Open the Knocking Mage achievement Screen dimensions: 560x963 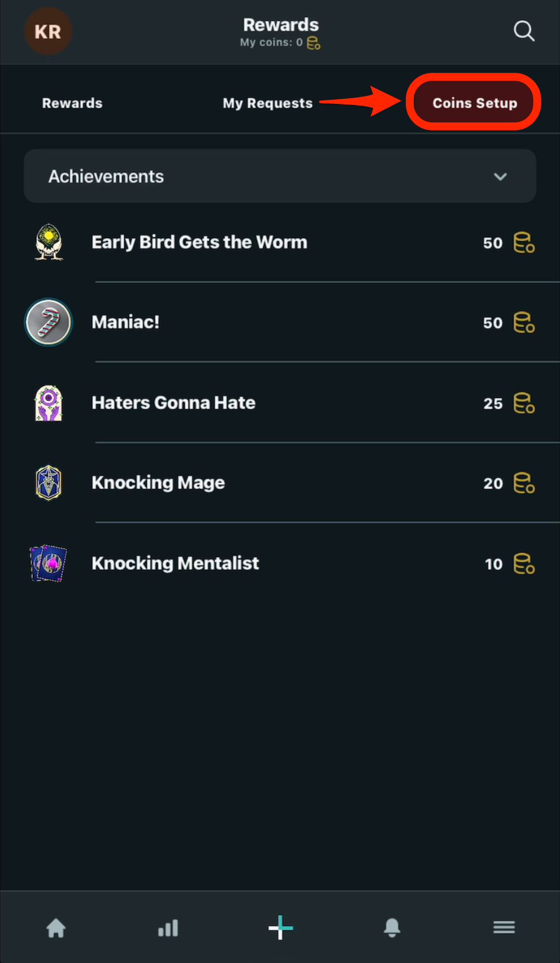coord(158,483)
